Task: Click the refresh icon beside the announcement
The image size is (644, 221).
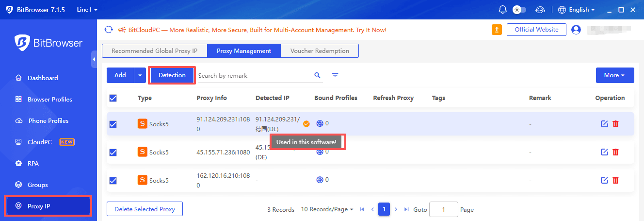Action: pyautogui.click(x=109, y=30)
